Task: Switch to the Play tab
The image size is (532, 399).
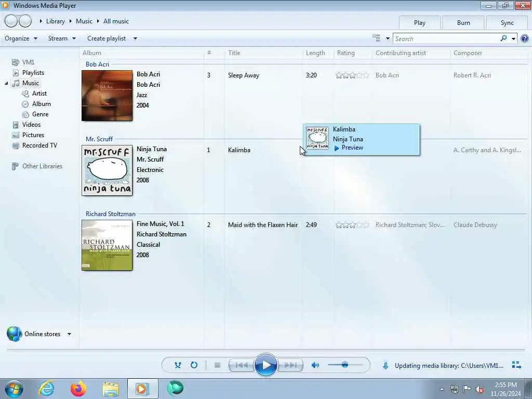Action: 420,23
